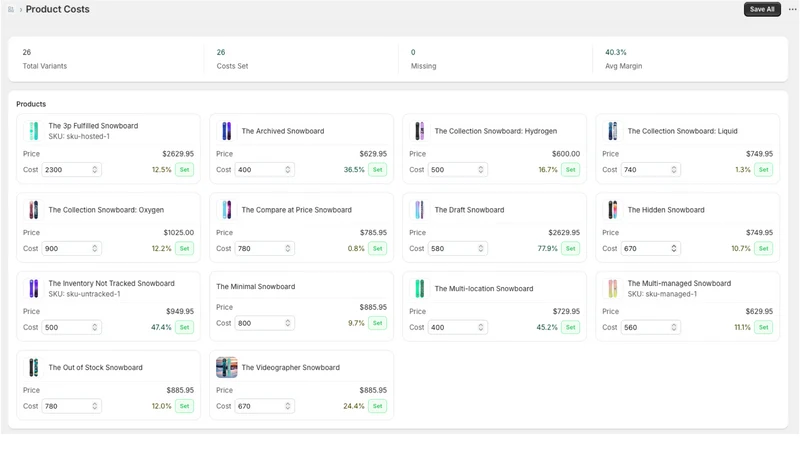
Task: Click The 3p Fulfilled Snowboard thumbnail
Action: tap(34, 131)
